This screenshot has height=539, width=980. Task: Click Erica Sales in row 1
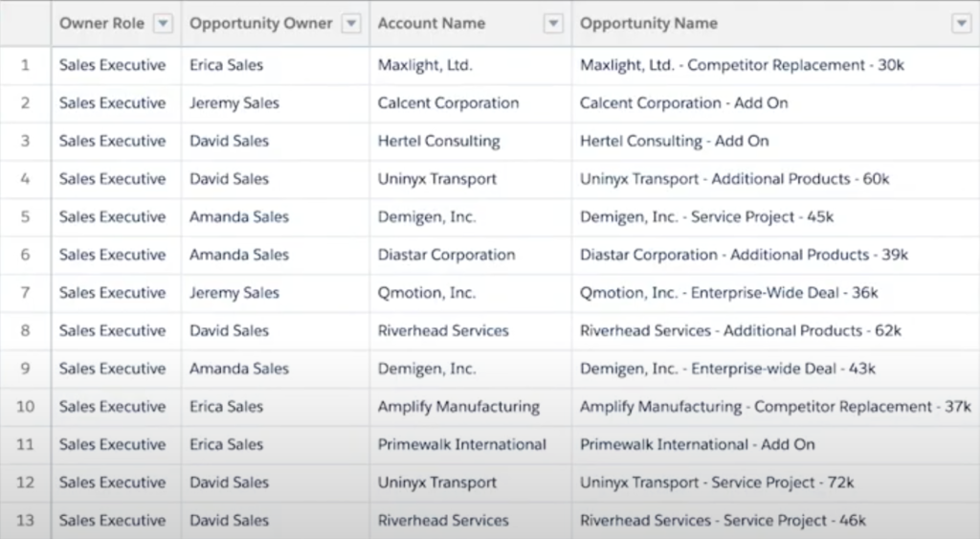click(x=226, y=65)
